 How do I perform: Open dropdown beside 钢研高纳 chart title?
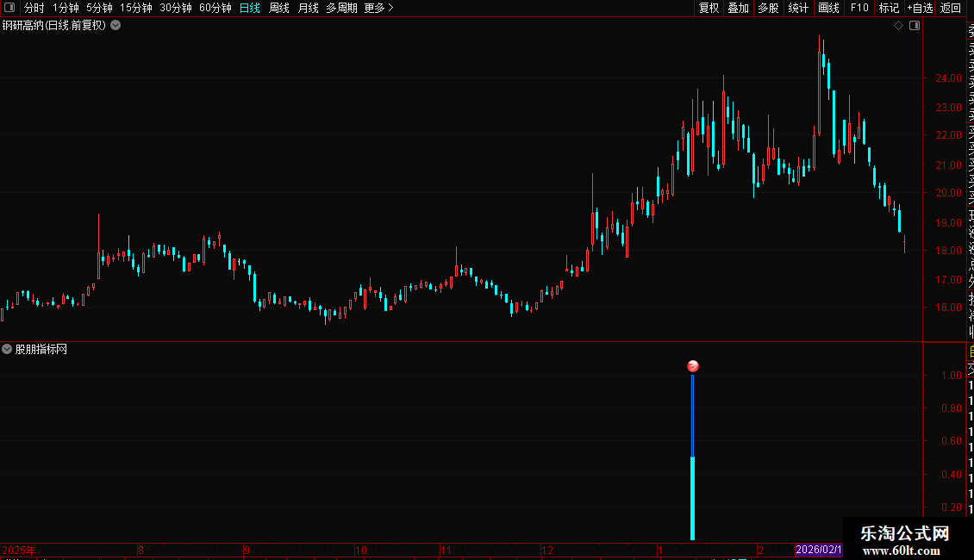(116, 26)
